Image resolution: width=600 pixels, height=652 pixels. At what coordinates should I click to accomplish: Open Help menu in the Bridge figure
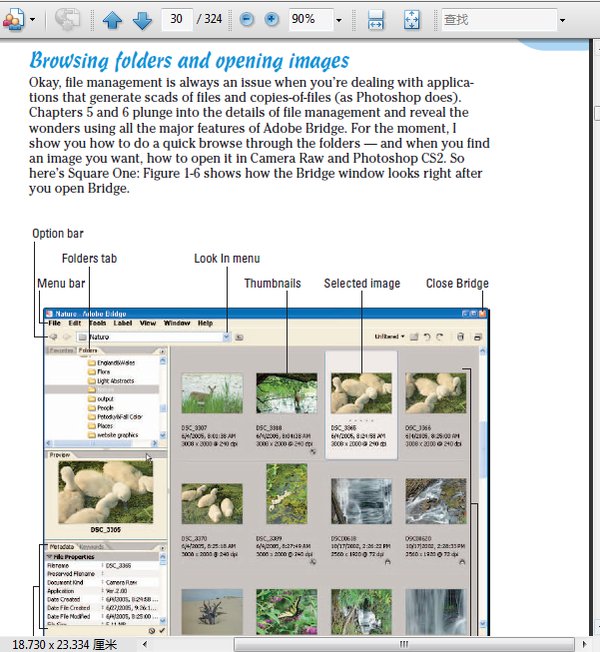click(x=205, y=323)
